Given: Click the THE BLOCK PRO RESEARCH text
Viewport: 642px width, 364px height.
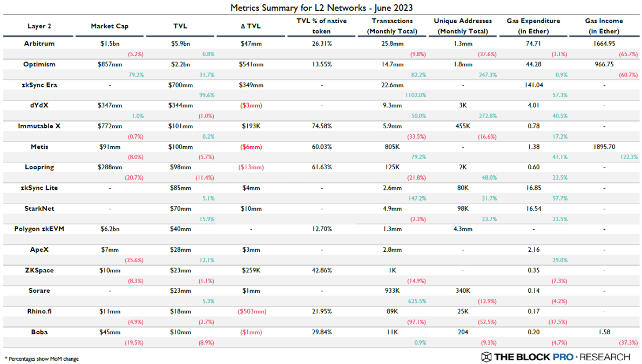Looking at the screenshot, I should tap(562, 357).
